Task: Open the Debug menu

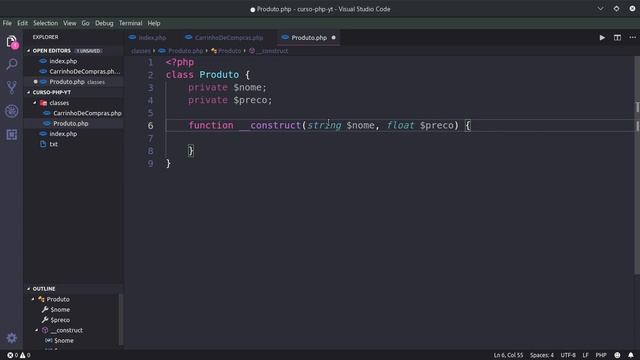Action: tap(104, 23)
